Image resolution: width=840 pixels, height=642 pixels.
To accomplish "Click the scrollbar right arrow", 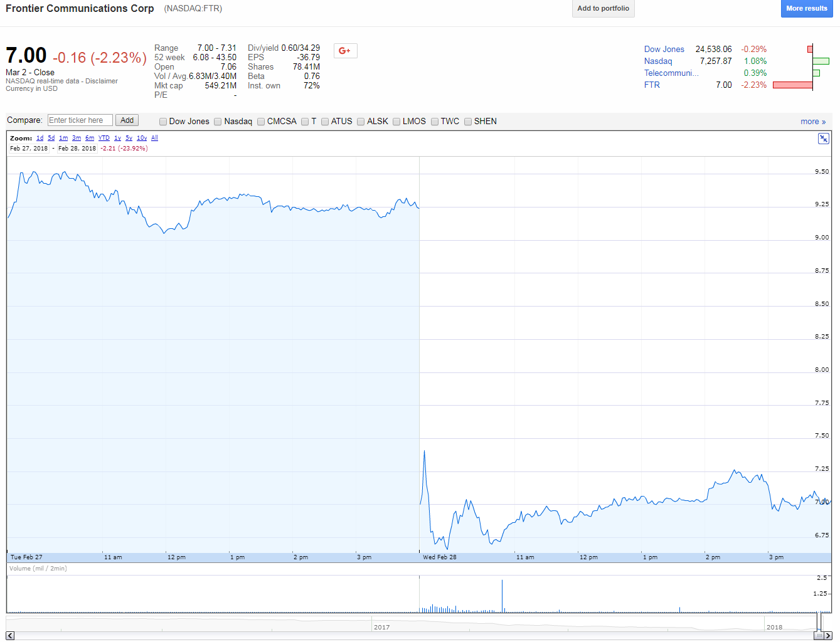I will [x=828, y=636].
